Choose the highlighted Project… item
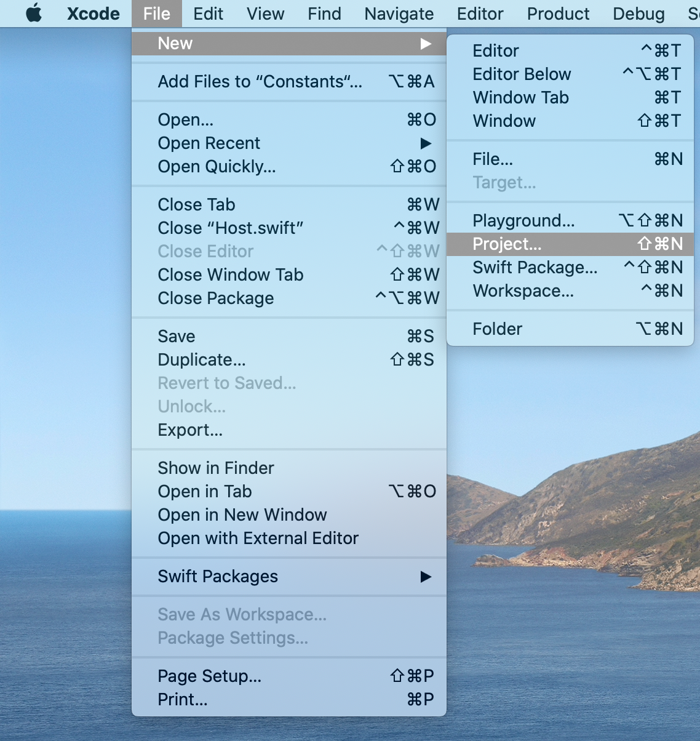700x741 pixels. [570, 244]
